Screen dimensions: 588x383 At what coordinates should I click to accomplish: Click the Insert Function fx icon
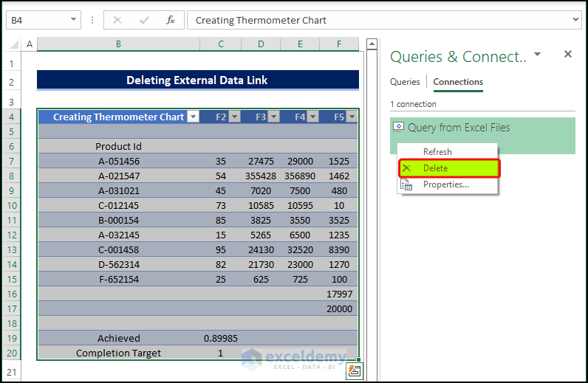tap(171, 20)
